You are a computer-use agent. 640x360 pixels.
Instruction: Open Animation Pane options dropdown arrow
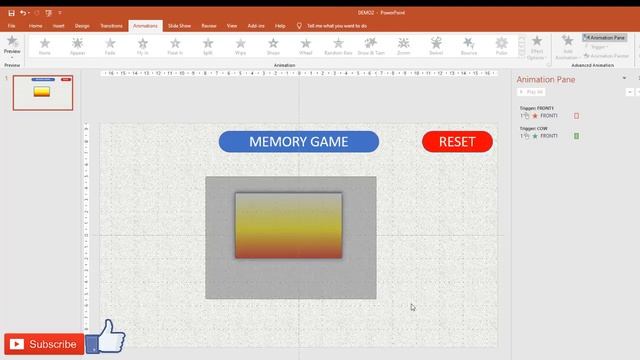(624, 78)
